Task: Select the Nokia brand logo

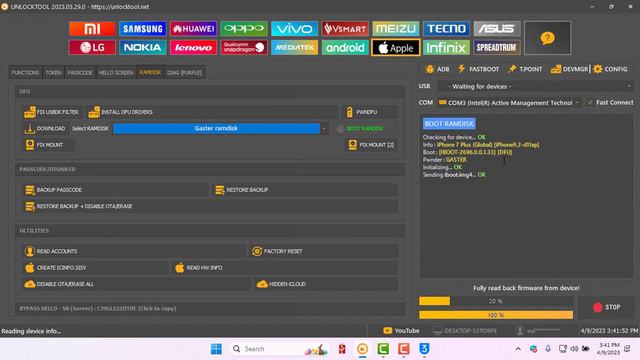Action: click(x=143, y=47)
